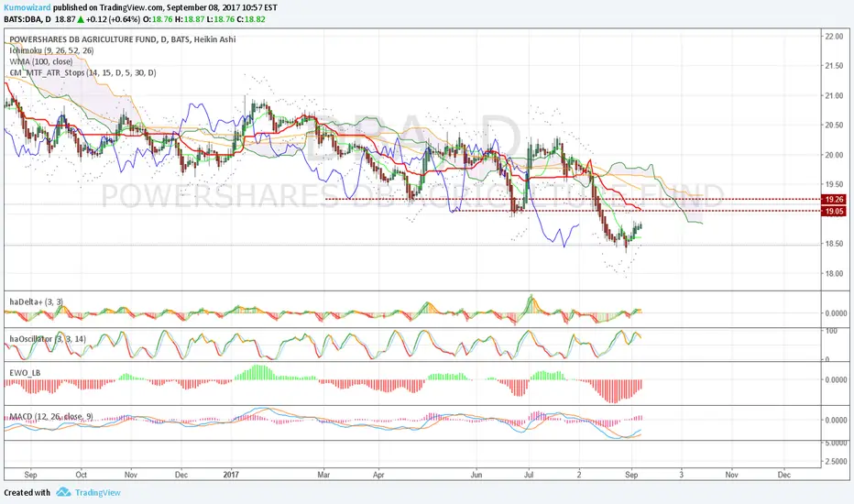The width and height of the screenshot is (854, 504).
Task: Click the BATS:DBA, D symbol header
Action: (27, 19)
